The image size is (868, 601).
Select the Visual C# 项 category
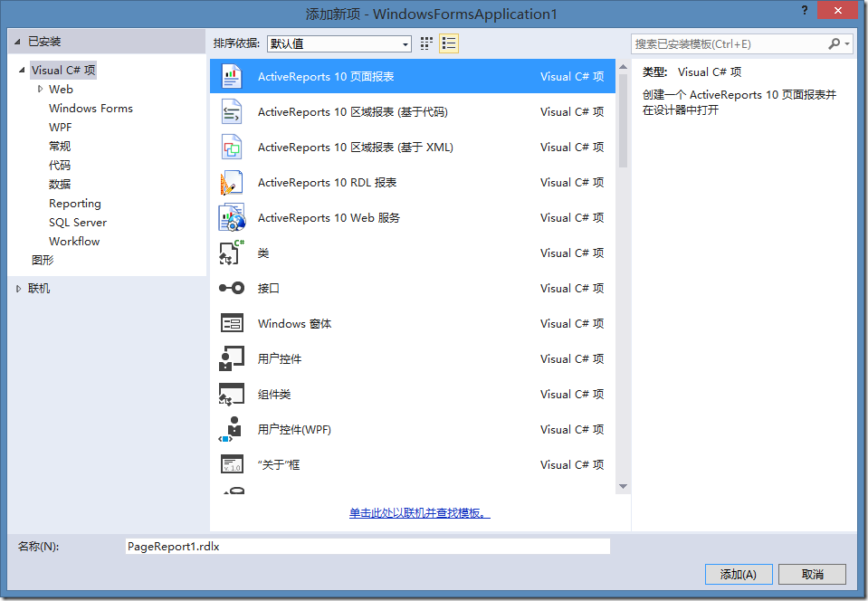click(x=63, y=71)
